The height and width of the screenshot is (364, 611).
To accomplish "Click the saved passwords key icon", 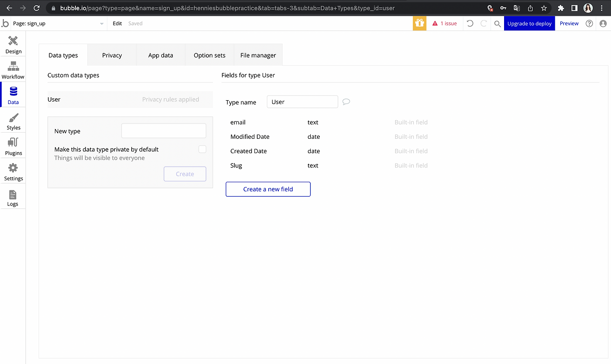I will pos(503,8).
